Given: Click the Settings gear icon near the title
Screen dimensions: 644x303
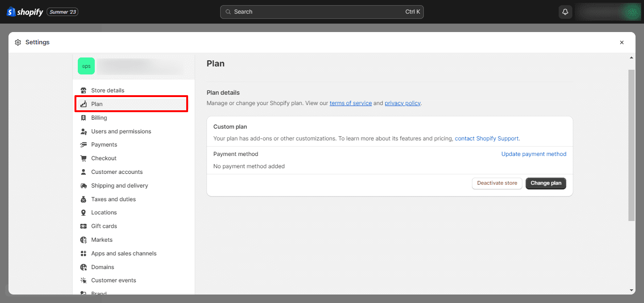Looking at the screenshot, I should click(17, 42).
